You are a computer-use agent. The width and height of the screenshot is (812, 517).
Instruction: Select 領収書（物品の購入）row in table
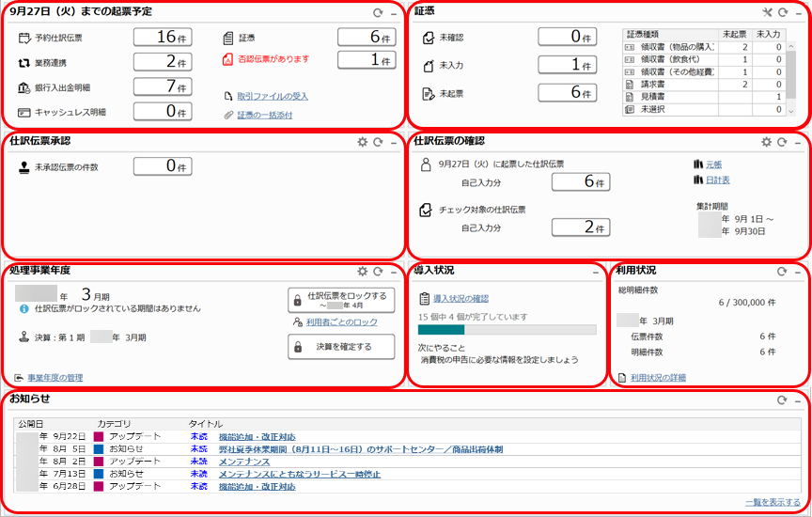[x=705, y=47]
